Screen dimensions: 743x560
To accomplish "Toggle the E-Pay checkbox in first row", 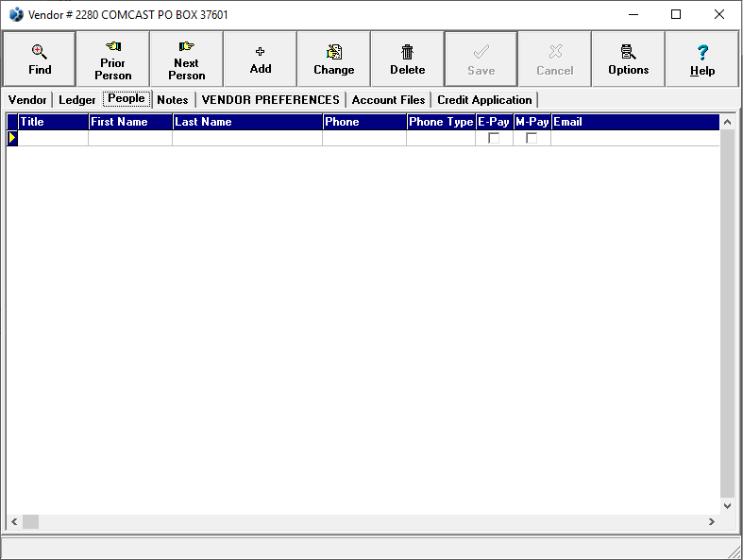I will pyautogui.click(x=494, y=138).
